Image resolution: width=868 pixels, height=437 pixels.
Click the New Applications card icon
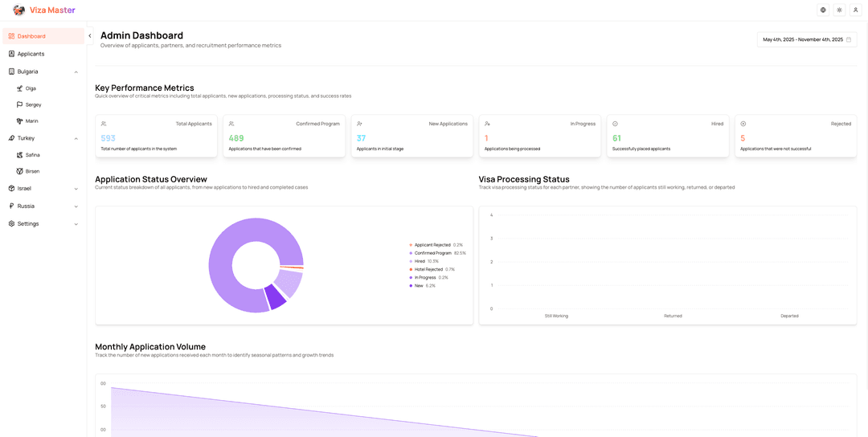tap(359, 124)
